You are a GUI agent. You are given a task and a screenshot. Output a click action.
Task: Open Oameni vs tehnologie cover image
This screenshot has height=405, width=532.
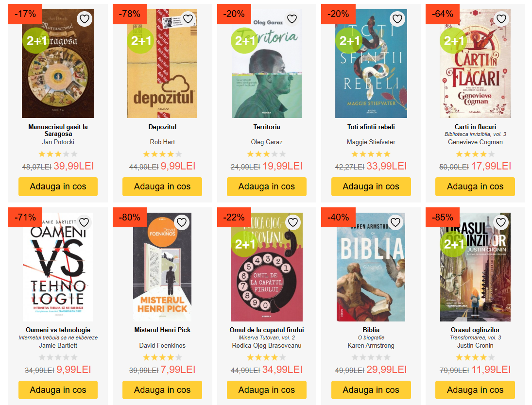click(x=58, y=267)
